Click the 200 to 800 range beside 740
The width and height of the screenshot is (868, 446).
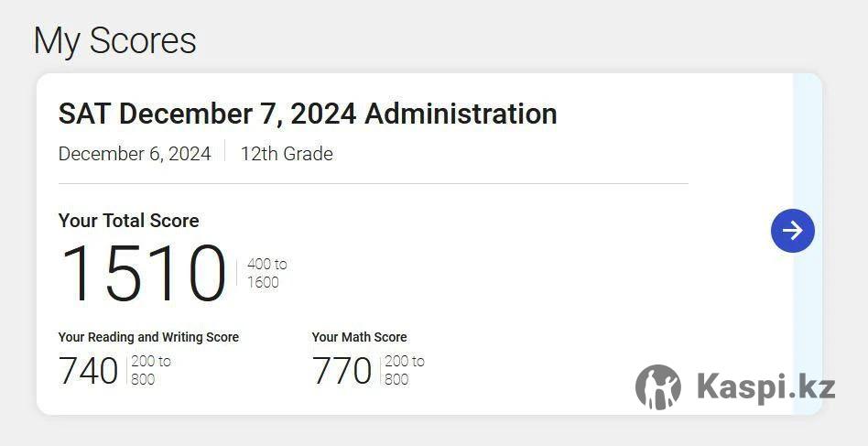[x=151, y=370]
